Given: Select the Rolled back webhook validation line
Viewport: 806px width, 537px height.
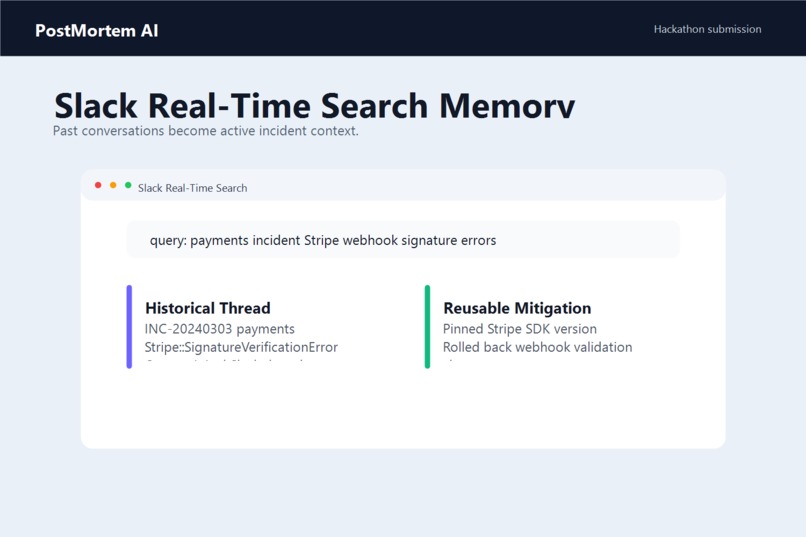Looking at the screenshot, I should pyautogui.click(x=538, y=347).
